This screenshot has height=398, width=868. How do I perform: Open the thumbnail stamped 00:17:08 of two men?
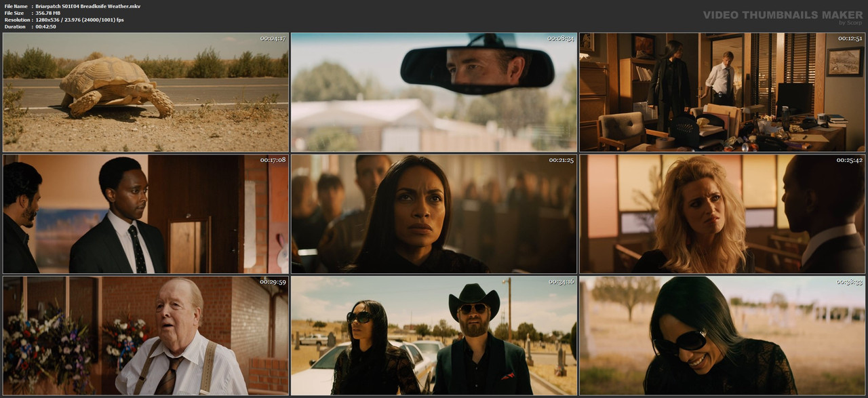146,214
